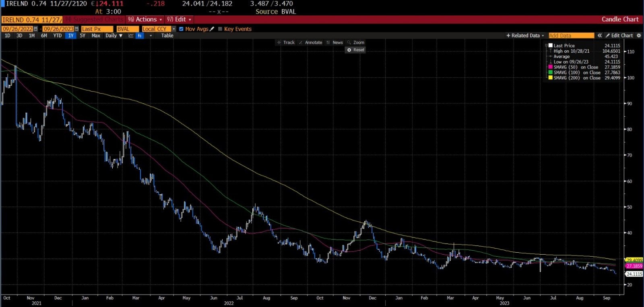The image size is (644, 307).
Task: Open the Related Data dropdown
Action: click(x=525, y=35)
